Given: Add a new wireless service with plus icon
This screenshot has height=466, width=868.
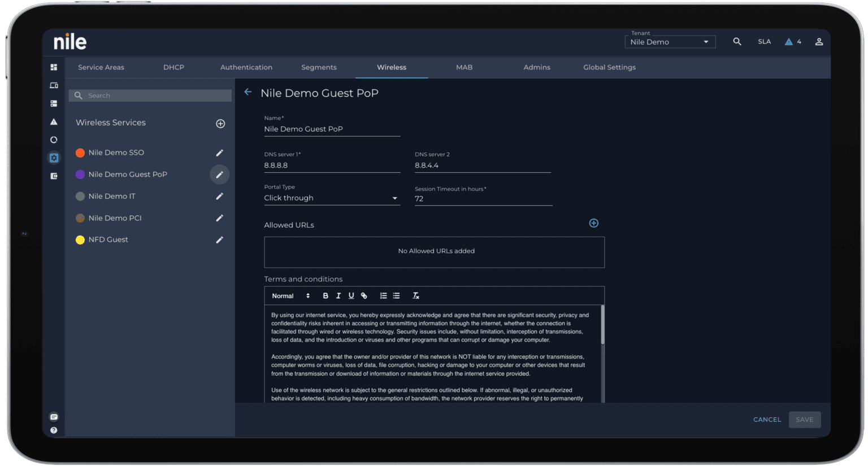Looking at the screenshot, I should pyautogui.click(x=220, y=124).
